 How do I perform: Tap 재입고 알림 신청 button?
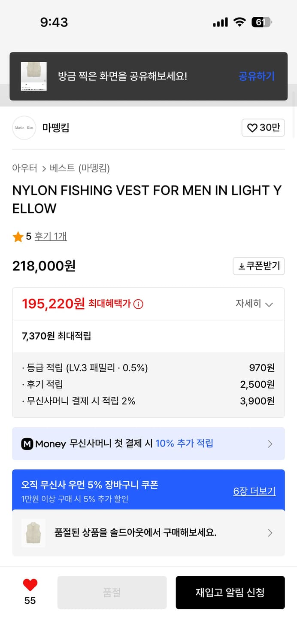(x=230, y=592)
